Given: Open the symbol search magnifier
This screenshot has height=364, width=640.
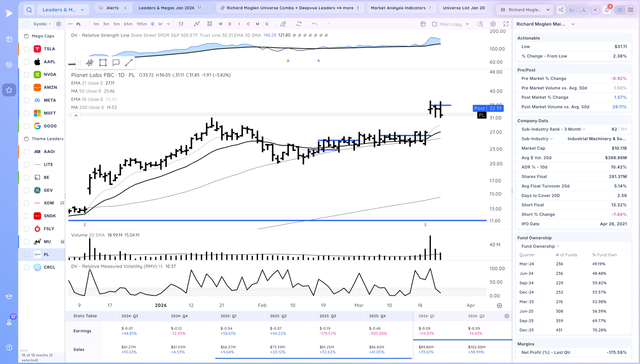Looking at the screenshot, I should click(x=29, y=10).
